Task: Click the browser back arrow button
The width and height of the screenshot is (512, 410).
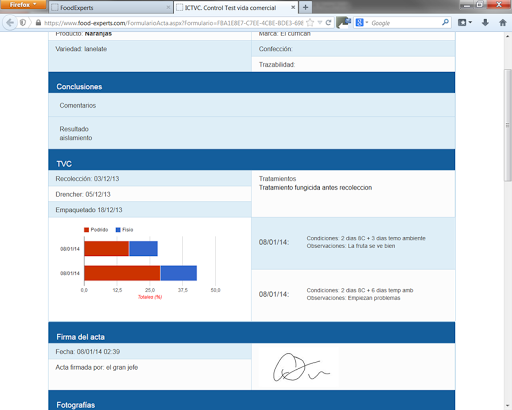Action: [x=10, y=23]
